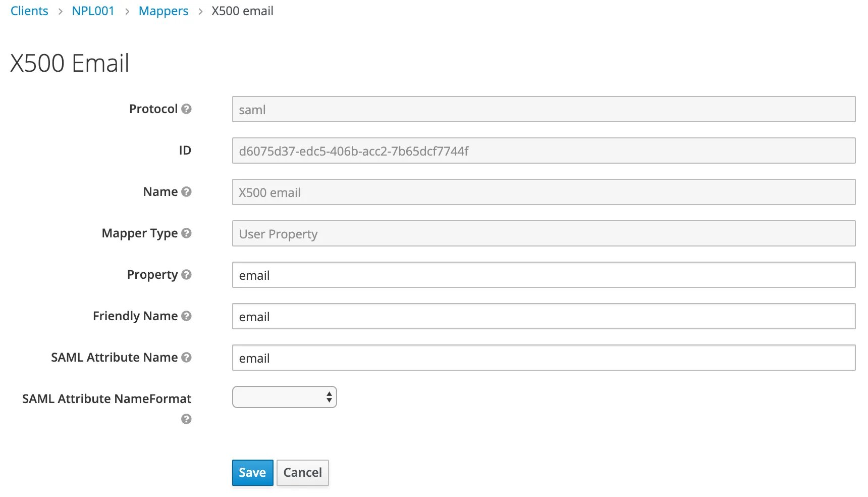Focus the Property input field
Viewport: 868px width, 497px height.
[544, 275]
